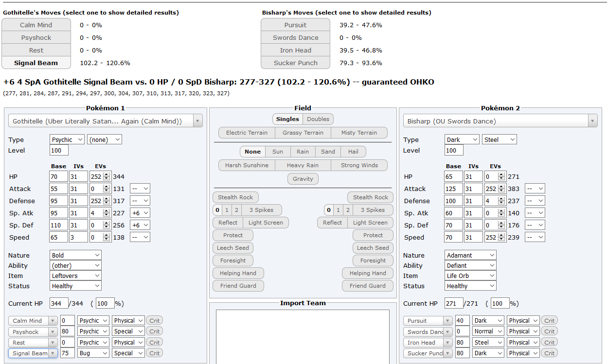Set 3 Spikes on Pokémon 1 side

(262, 210)
